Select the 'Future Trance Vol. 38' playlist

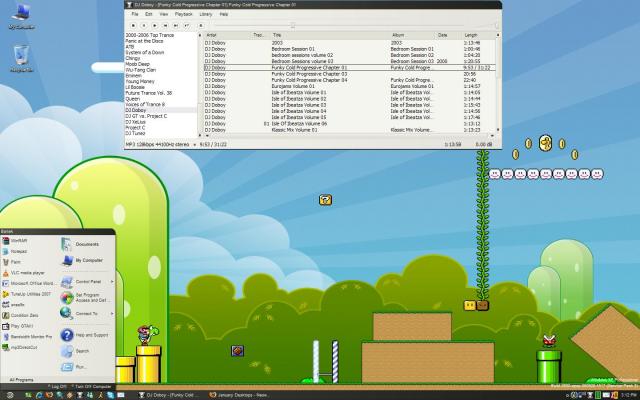pyautogui.click(x=149, y=93)
